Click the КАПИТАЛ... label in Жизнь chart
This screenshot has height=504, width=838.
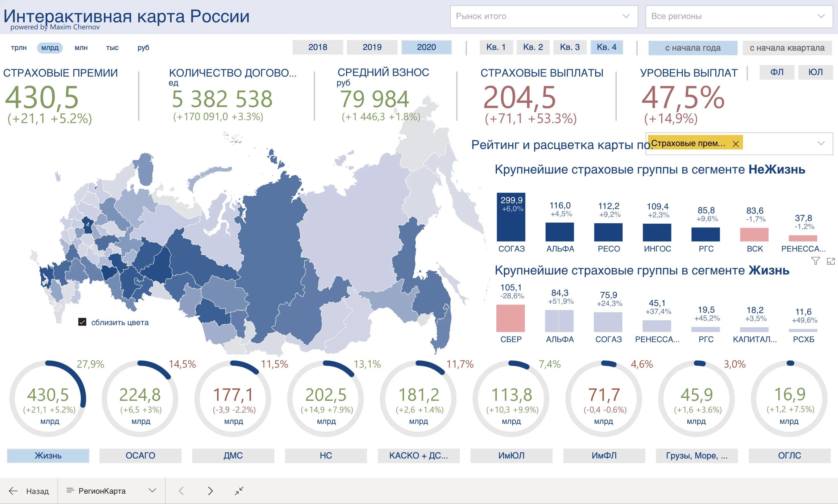755,339
